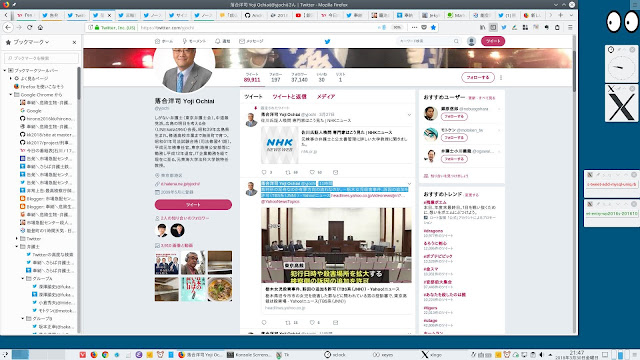Image resolution: width=640 pixels, height=360 pixels.
Task: Click the NHK news card thumbnail
Action: [280, 145]
